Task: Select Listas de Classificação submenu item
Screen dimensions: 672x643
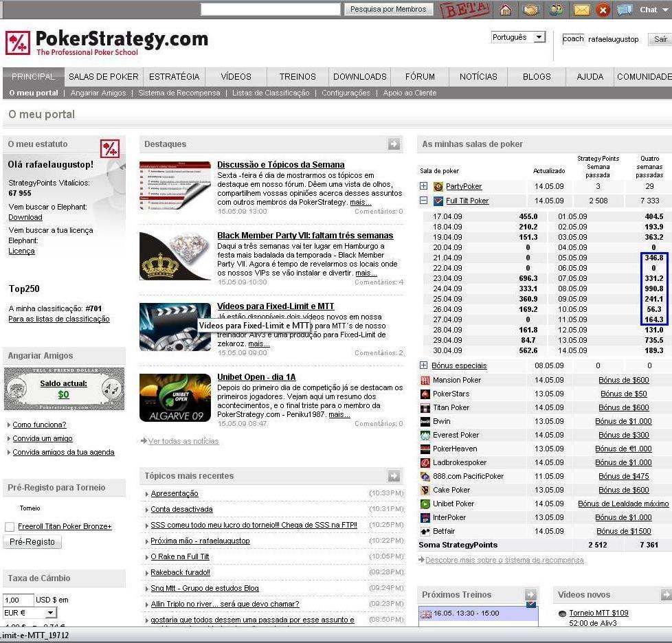Action: (x=271, y=93)
